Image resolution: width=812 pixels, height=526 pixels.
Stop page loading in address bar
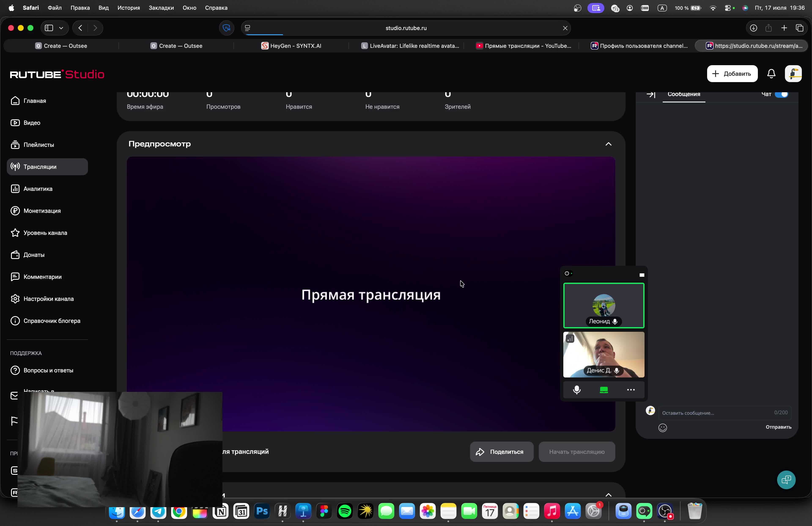tap(565, 28)
